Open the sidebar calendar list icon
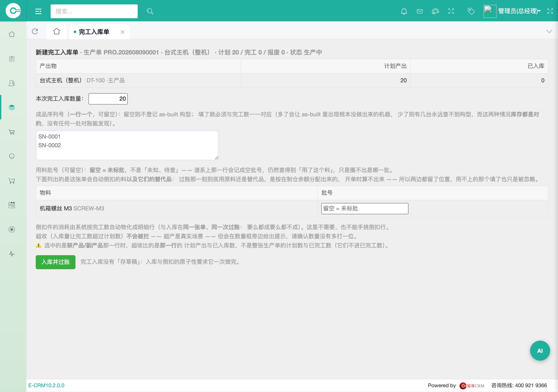This screenshot has height=392, width=558. click(12, 205)
